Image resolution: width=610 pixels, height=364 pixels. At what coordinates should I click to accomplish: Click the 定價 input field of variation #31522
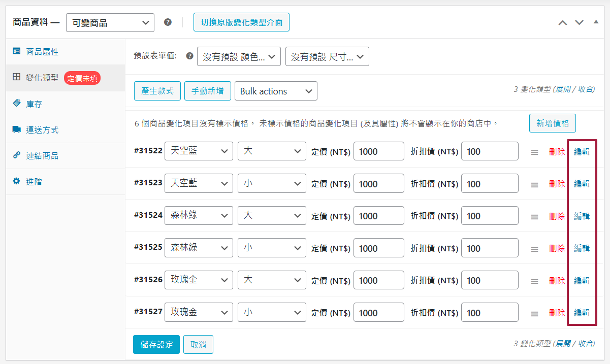coord(378,151)
